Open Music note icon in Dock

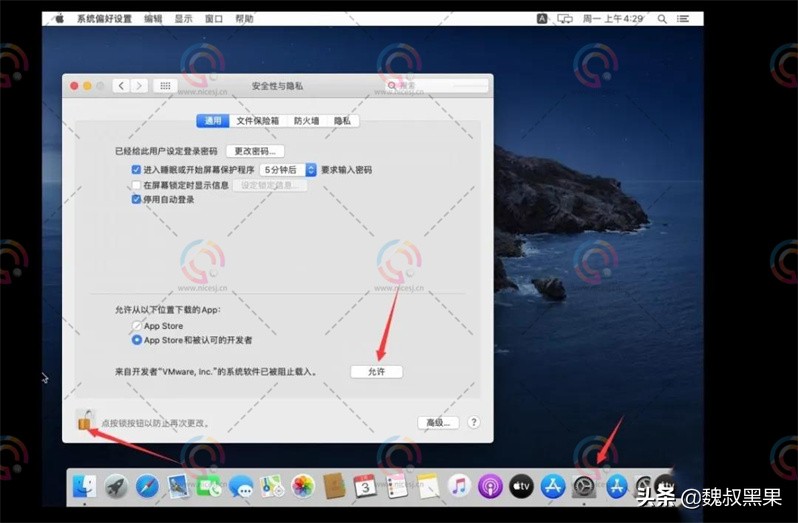click(x=459, y=487)
